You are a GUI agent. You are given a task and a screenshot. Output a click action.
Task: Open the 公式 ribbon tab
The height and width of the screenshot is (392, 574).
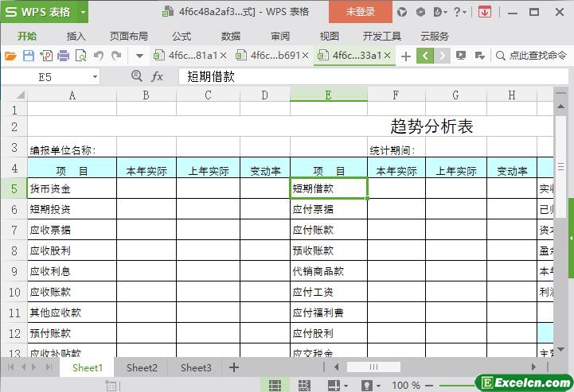(x=182, y=37)
